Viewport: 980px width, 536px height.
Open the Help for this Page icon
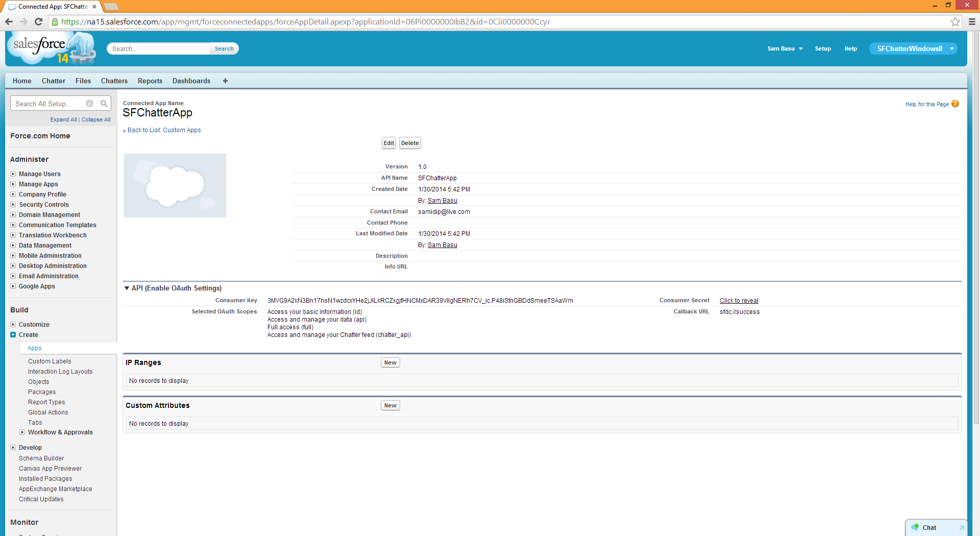tap(955, 104)
